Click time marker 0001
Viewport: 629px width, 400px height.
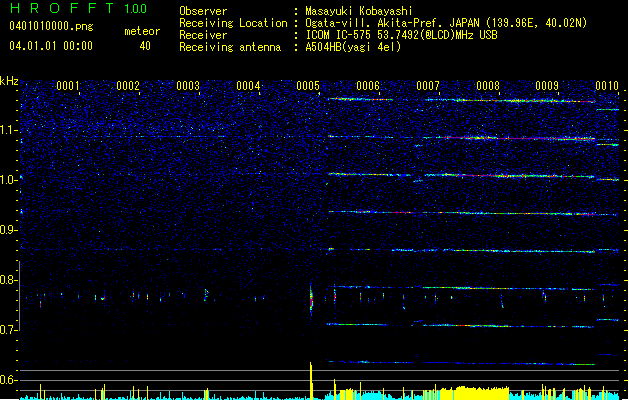point(68,86)
